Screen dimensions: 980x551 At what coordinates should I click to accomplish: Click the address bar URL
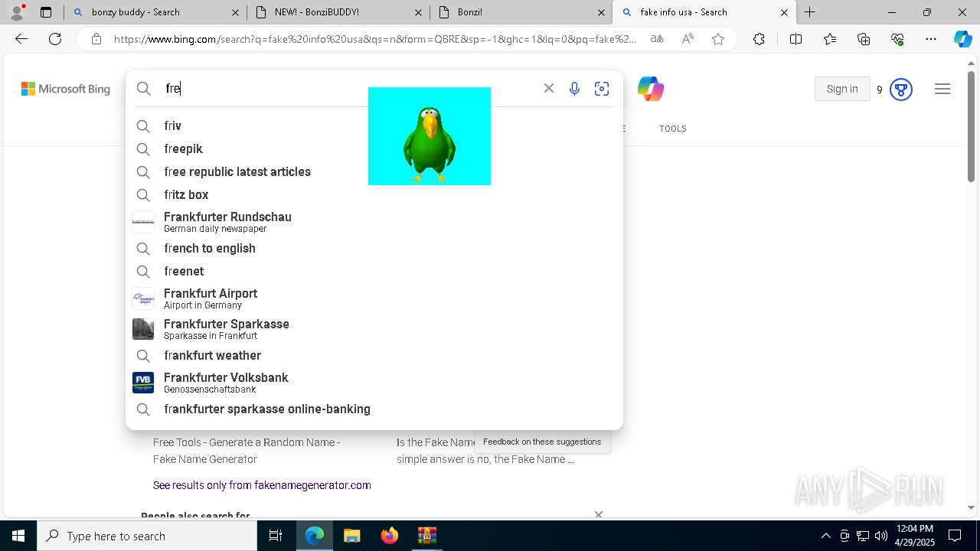(375, 39)
